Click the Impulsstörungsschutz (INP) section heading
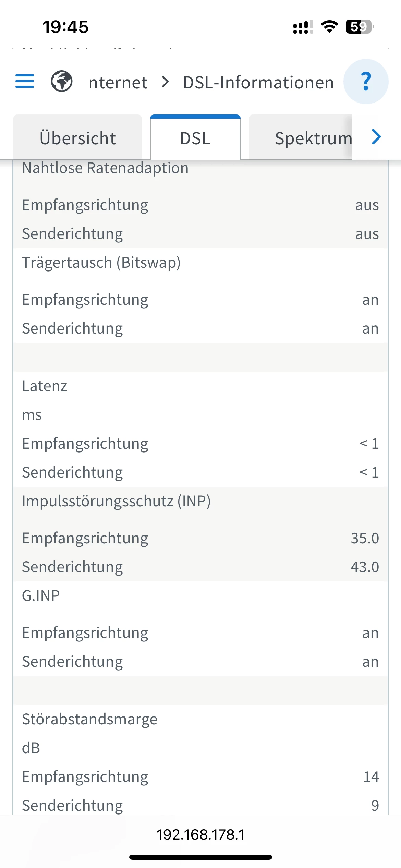The height and width of the screenshot is (868, 401). point(116,501)
